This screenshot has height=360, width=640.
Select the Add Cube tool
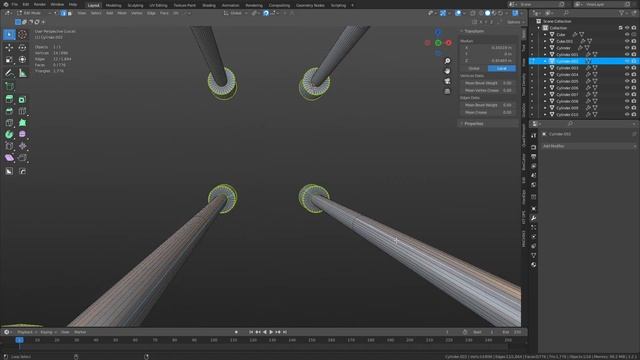(9, 86)
